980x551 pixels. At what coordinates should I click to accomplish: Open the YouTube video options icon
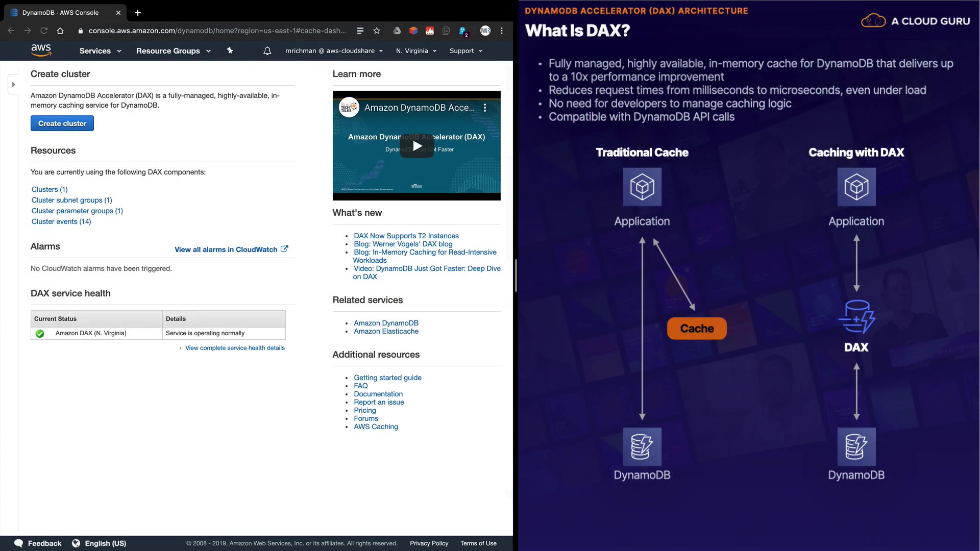tap(485, 108)
